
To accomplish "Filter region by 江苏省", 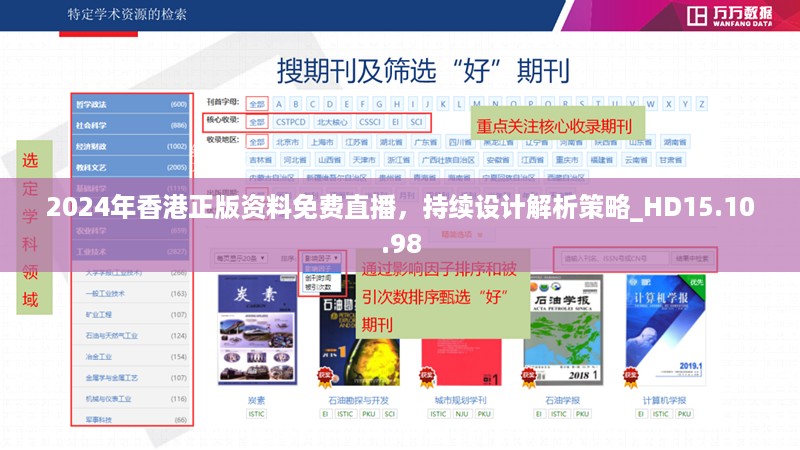I will (x=357, y=142).
